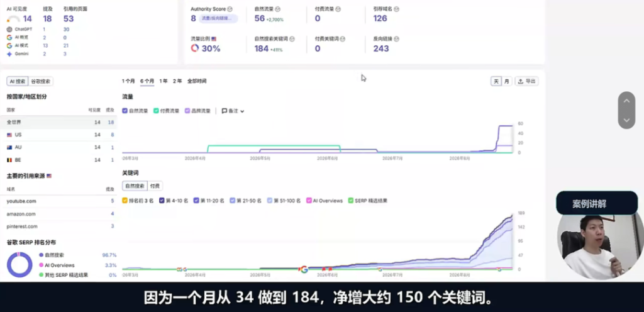
Task: Click the 引荐域名 info icon
Action: pos(396,9)
